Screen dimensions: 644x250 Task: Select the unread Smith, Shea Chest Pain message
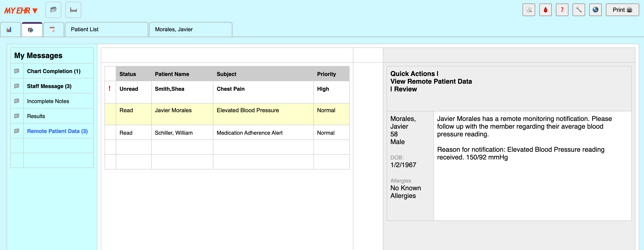point(230,89)
